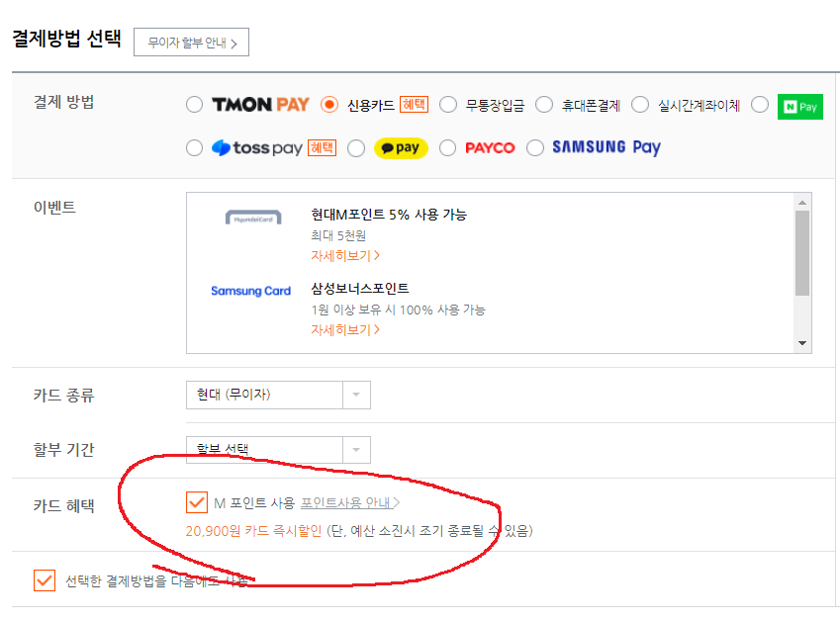Image resolution: width=840 pixels, height=621 pixels.
Task: Open the 할부 선택 installment dropdown
Action: (x=278, y=450)
